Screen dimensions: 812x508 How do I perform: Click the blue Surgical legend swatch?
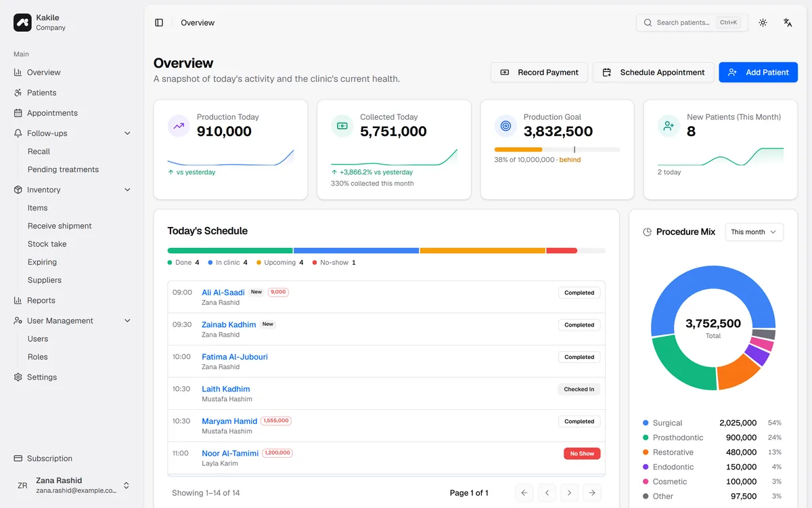646,423
